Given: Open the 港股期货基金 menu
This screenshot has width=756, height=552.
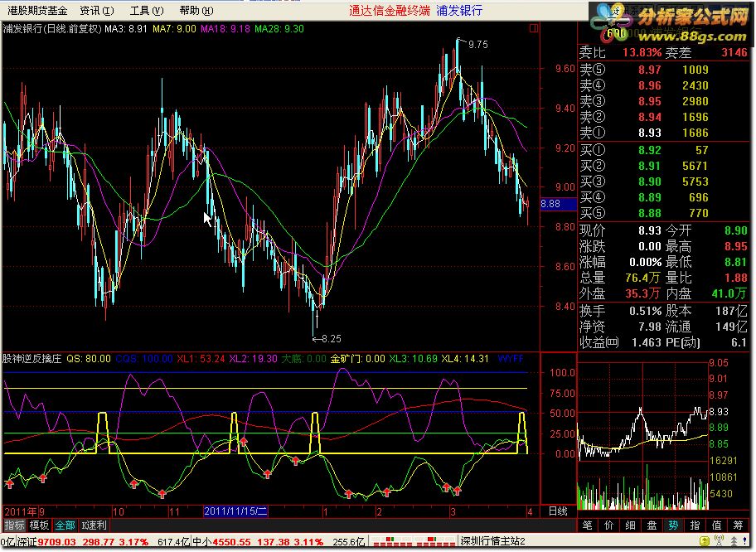Looking at the screenshot, I should coord(36,10).
